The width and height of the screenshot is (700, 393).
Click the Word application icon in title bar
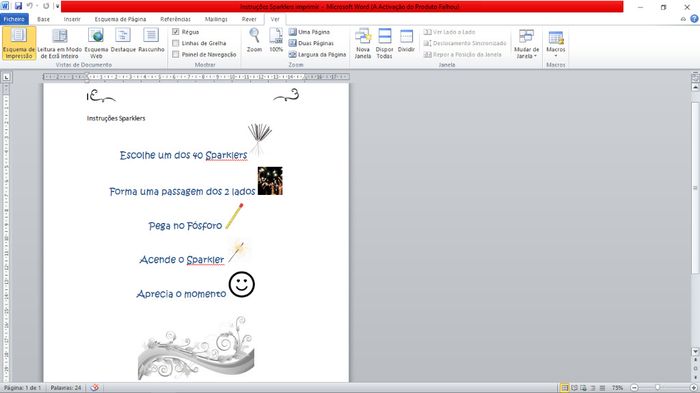5,6
